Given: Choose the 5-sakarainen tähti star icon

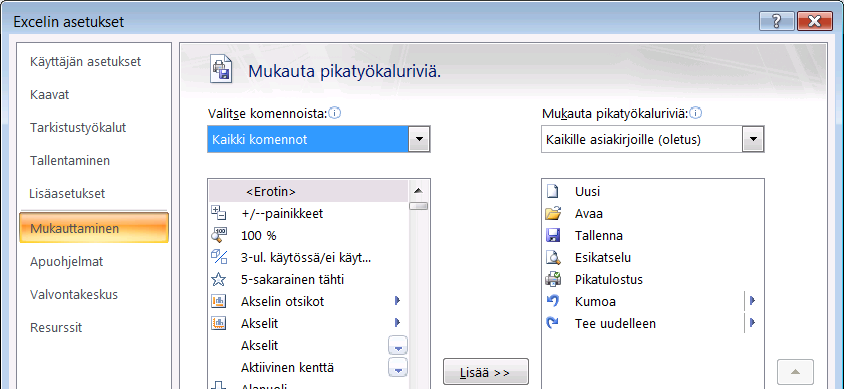Looking at the screenshot, I should 219,279.
